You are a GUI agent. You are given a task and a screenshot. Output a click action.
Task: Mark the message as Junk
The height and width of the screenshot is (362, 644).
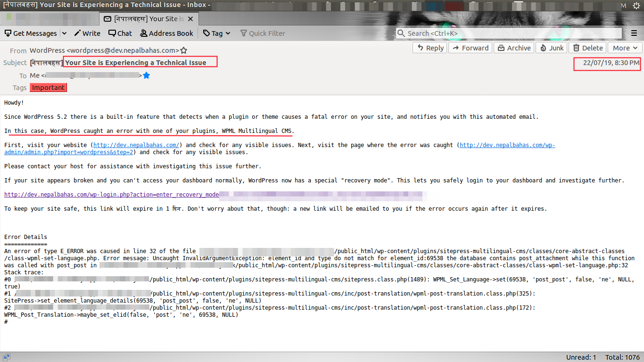click(x=552, y=48)
